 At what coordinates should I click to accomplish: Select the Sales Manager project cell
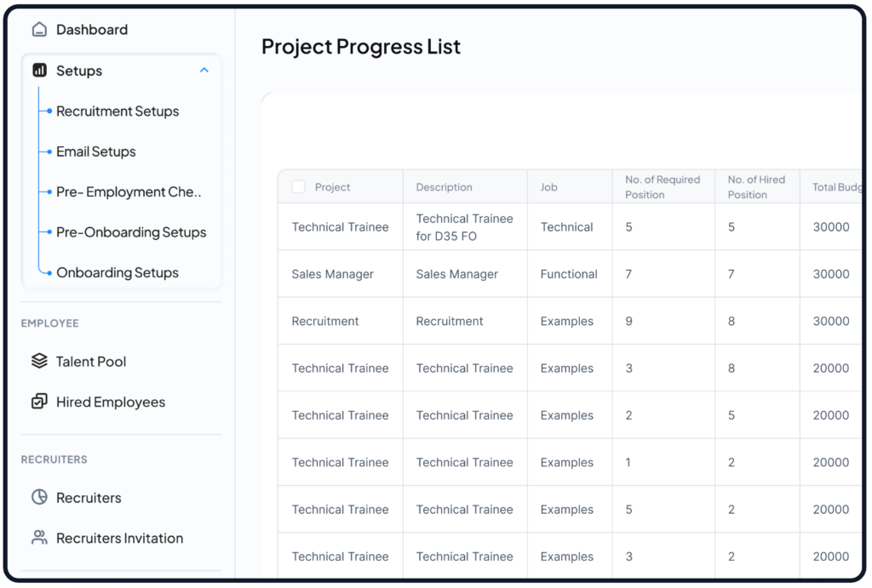click(x=333, y=274)
